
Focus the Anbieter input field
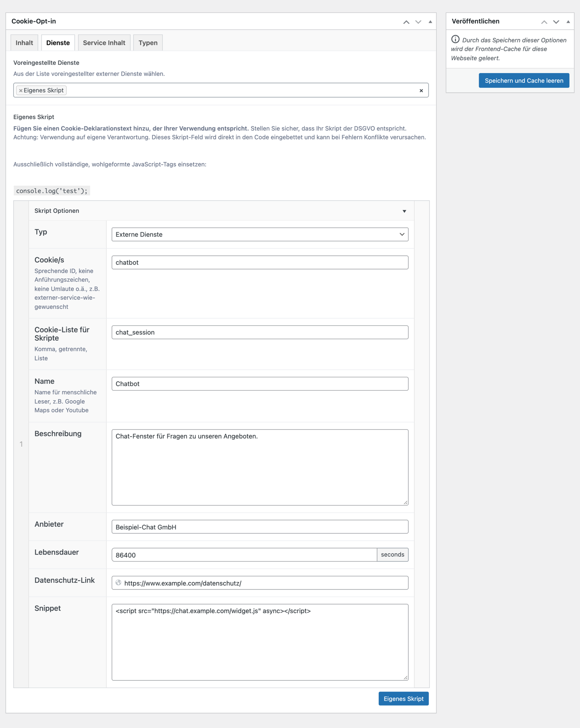pos(260,527)
